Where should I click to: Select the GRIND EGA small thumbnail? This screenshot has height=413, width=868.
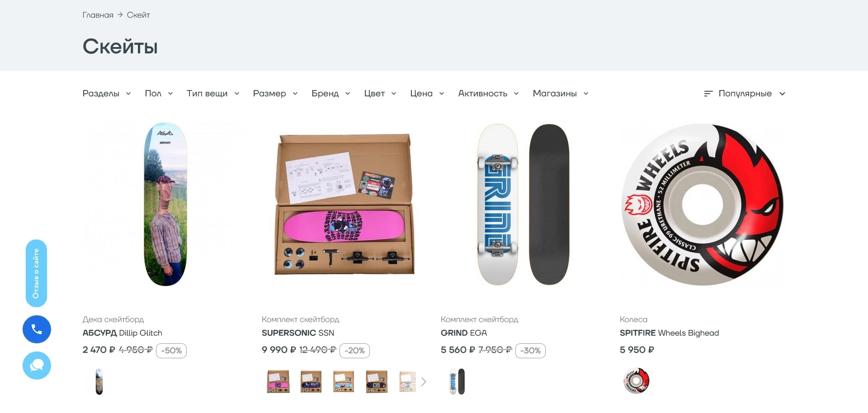[x=457, y=382]
